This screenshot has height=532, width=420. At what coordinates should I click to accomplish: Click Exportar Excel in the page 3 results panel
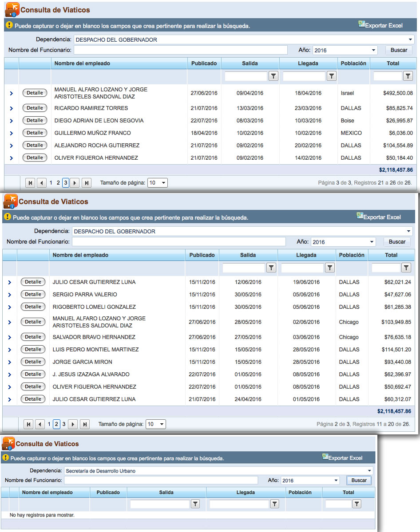(x=380, y=25)
